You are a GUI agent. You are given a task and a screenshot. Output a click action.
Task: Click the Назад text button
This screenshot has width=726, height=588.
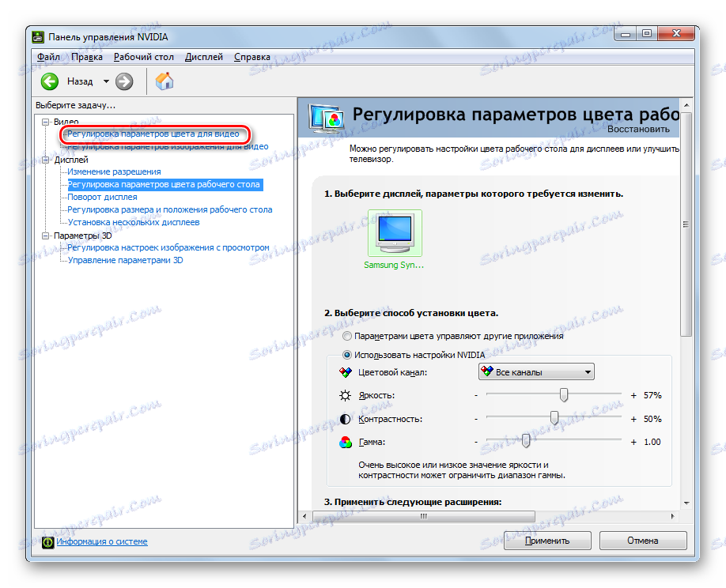(80, 81)
